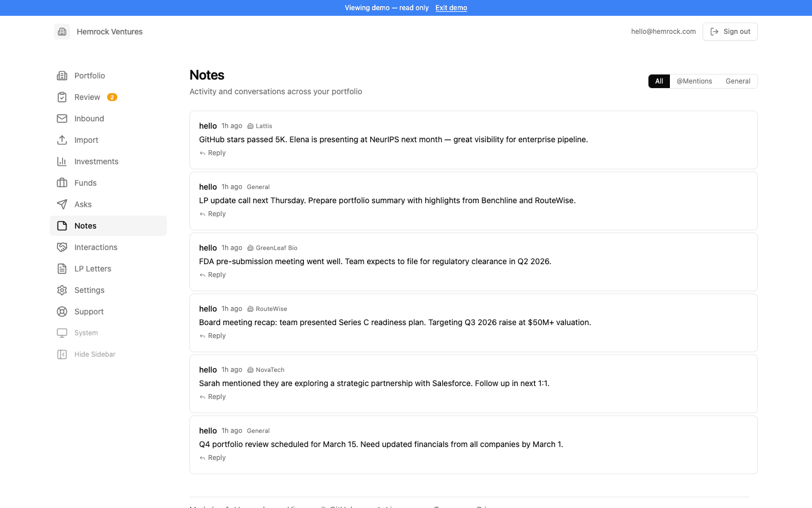
Task: Click the General tag on the LP update note
Action: point(258,187)
